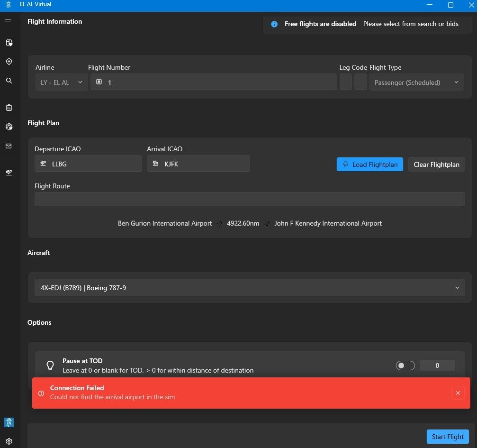
Task: Open the Flight Type dropdown
Action: (416, 82)
